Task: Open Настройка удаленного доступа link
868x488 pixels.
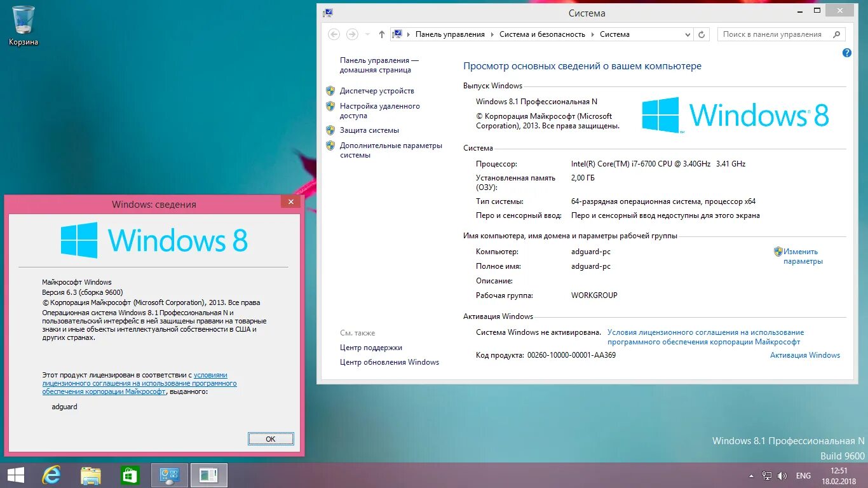Action: (380, 111)
